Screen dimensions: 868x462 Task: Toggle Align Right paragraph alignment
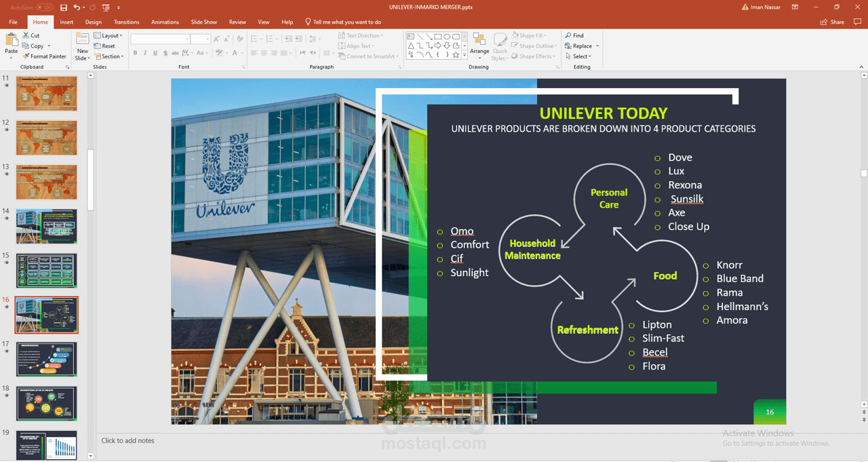point(274,53)
